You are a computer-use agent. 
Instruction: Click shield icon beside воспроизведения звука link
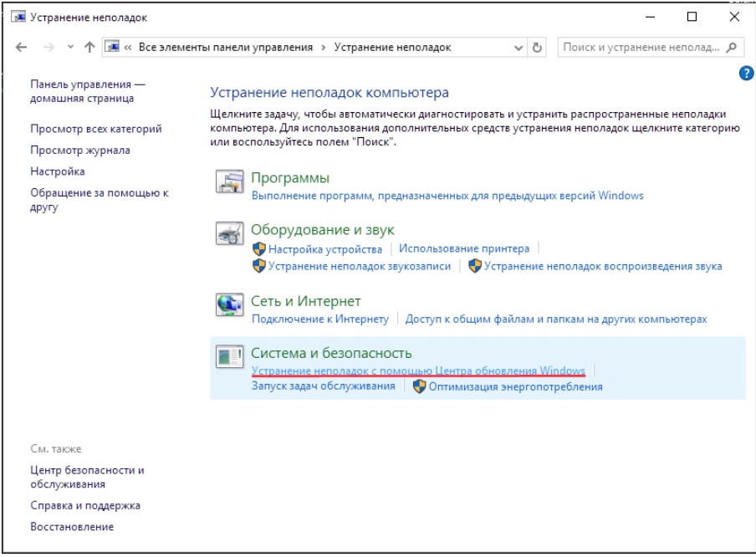475,266
